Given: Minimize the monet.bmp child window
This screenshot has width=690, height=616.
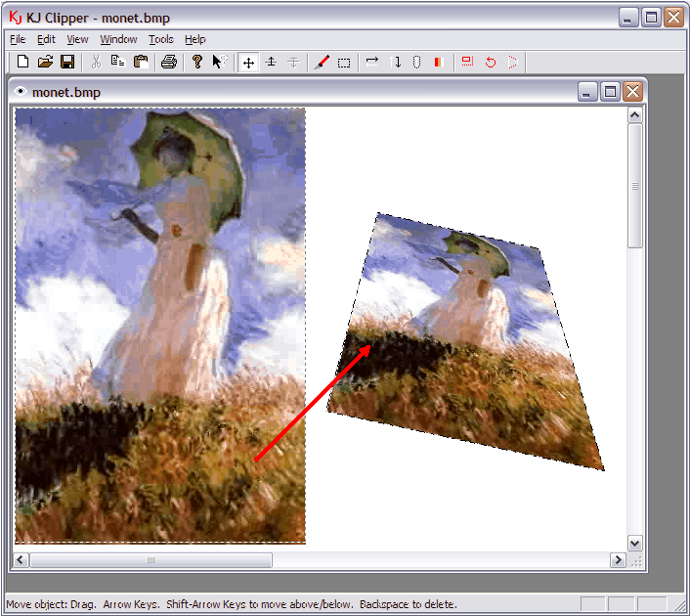Looking at the screenshot, I should click(587, 92).
